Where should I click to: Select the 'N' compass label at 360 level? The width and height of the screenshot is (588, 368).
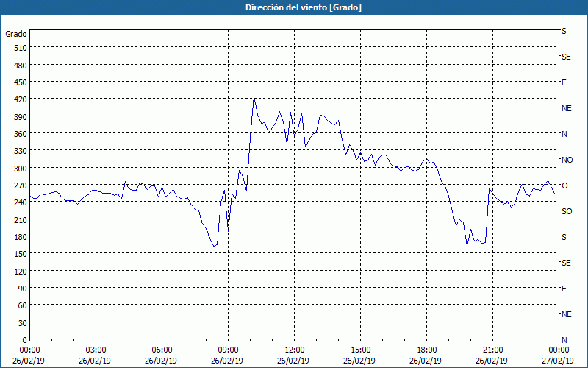pyautogui.click(x=564, y=134)
